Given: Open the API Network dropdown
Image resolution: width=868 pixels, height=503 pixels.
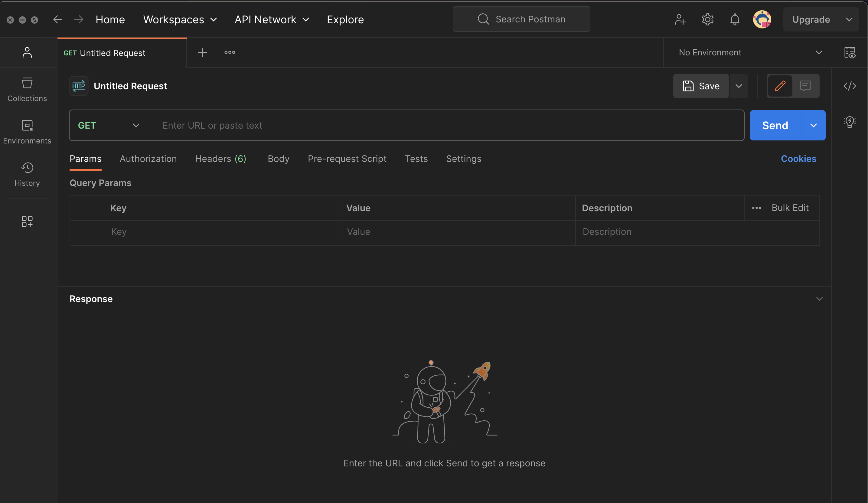Looking at the screenshot, I should pyautogui.click(x=272, y=20).
